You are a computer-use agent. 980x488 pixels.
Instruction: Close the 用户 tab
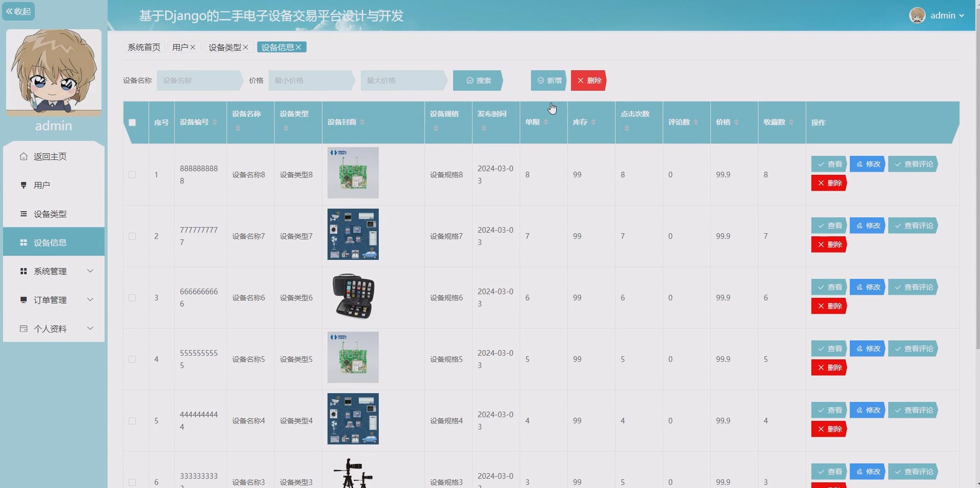coord(193,47)
